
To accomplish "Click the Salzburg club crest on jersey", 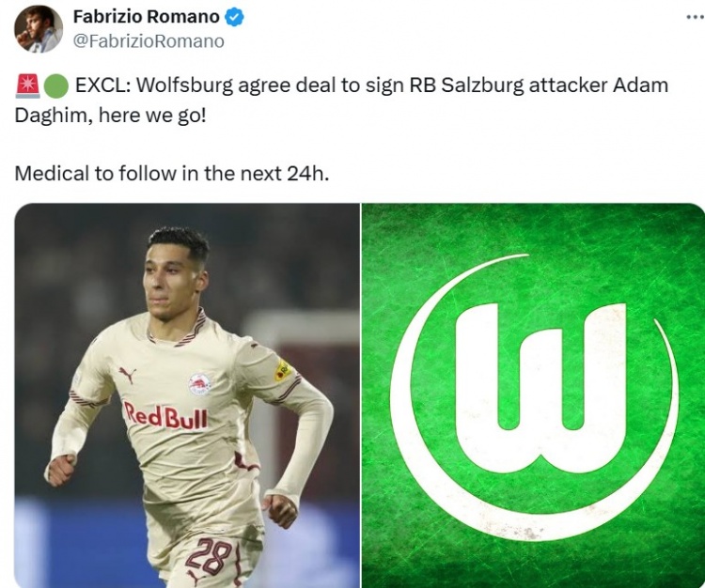I will point(200,384).
